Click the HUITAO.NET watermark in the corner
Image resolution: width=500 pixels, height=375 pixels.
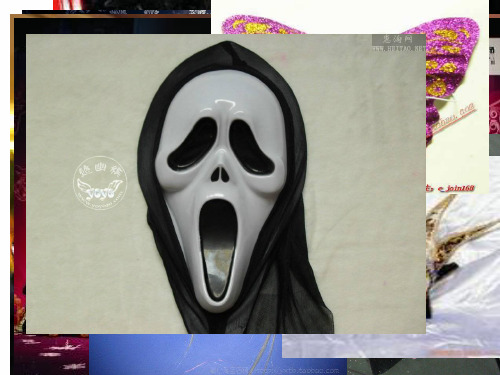click(x=399, y=43)
